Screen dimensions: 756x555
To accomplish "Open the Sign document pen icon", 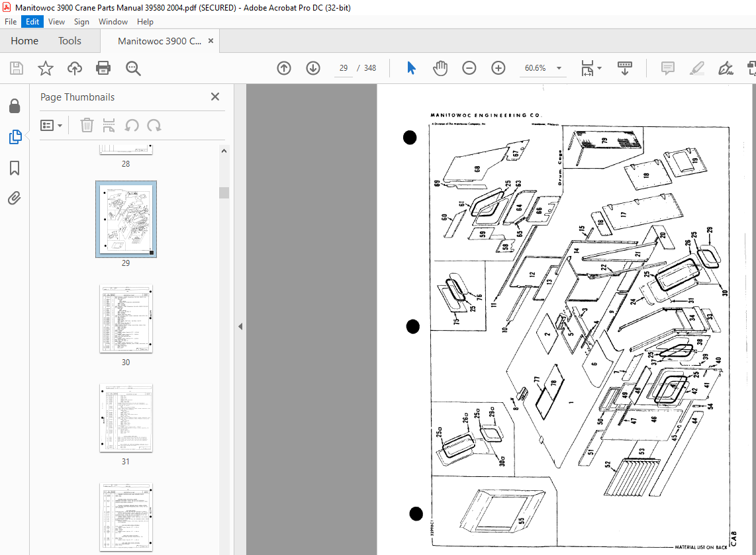I will [x=726, y=68].
